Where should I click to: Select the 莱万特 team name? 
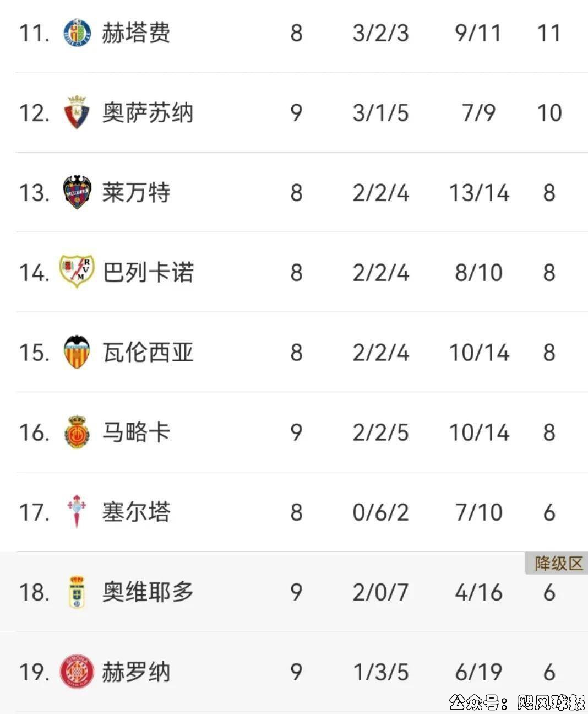[x=136, y=193]
